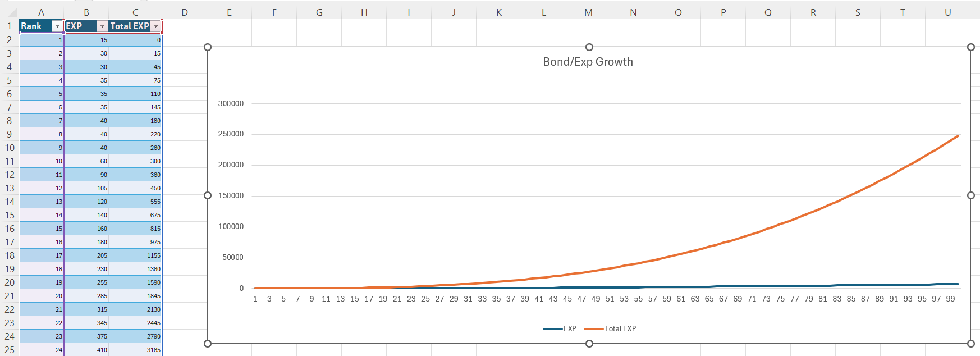Open the EXP column filter dropdown
The width and height of the screenshot is (980, 356).
[102, 26]
